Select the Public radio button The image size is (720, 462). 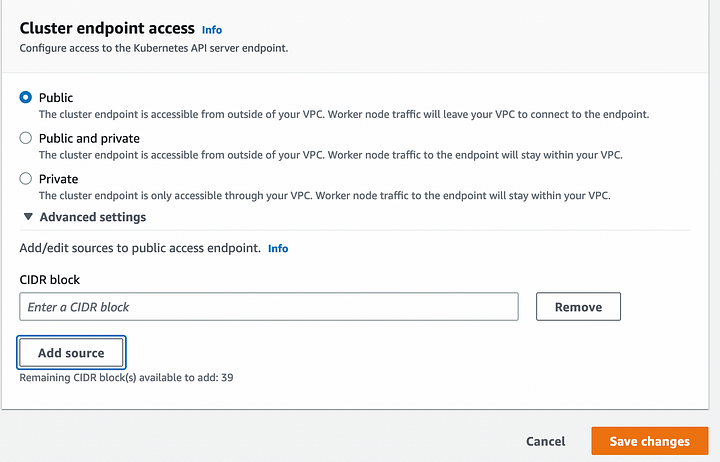click(26, 97)
